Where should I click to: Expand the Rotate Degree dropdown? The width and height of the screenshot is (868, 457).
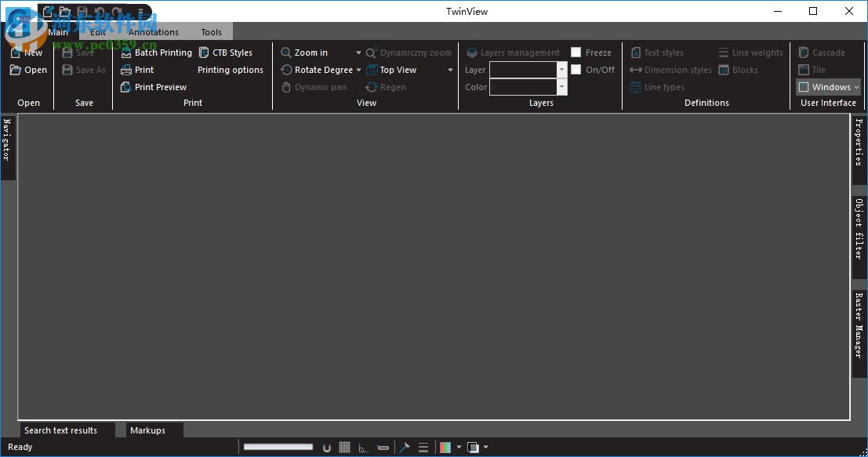pyautogui.click(x=358, y=70)
